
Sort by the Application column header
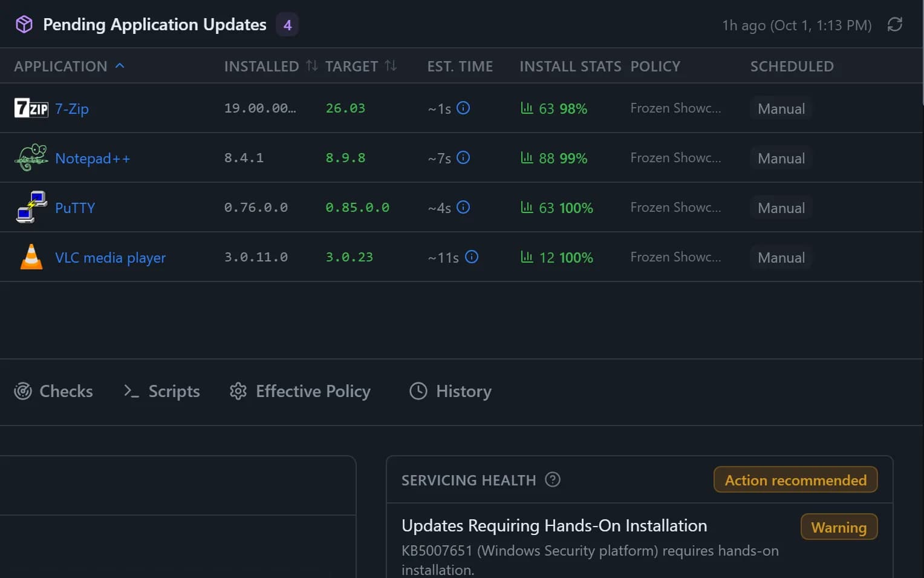(x=69, y=66)
